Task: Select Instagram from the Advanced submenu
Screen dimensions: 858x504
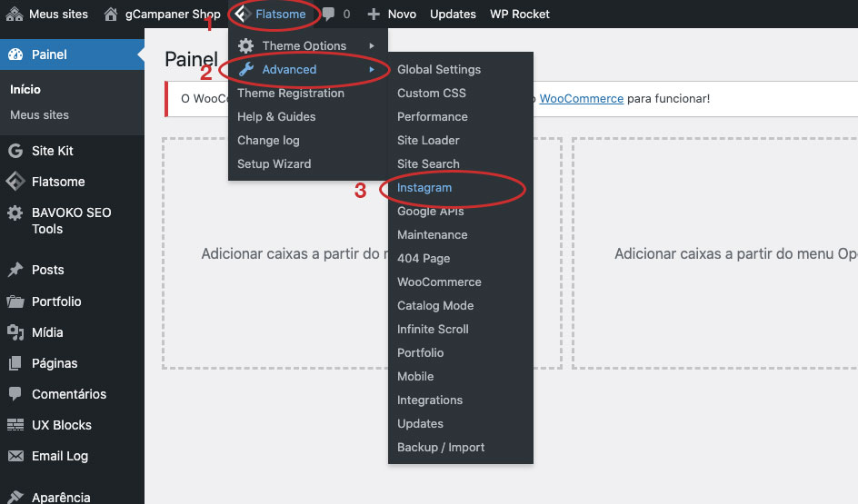Action: point(424,187)
